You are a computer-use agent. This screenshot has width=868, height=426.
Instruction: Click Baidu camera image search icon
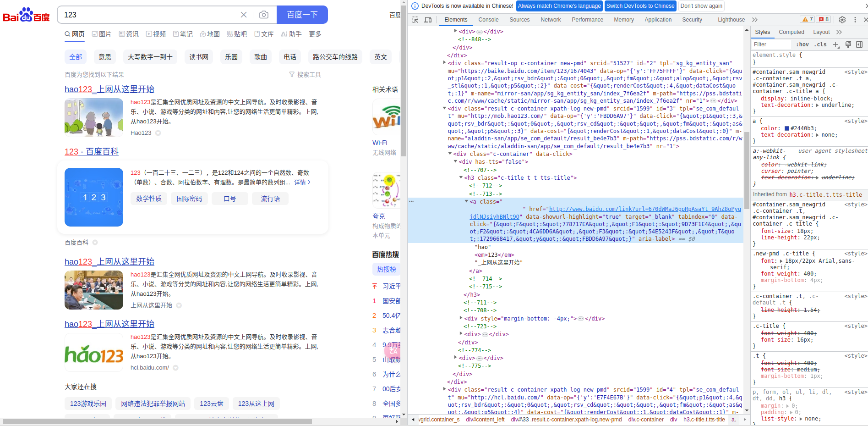pos(264,15)
